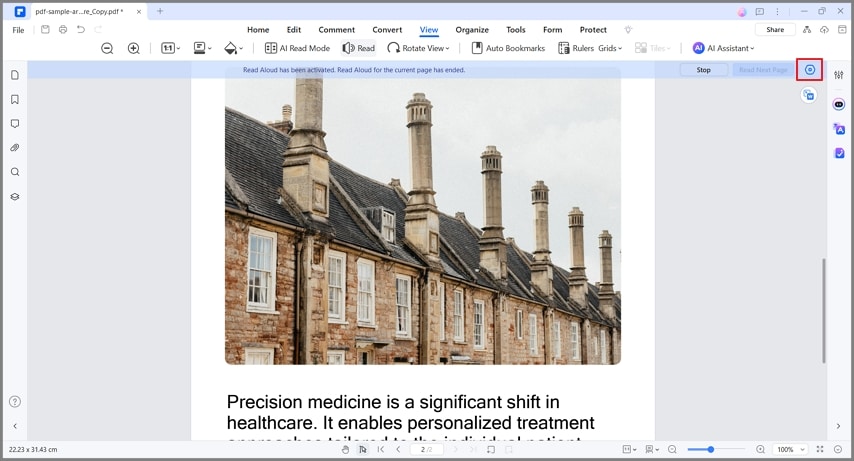Click the floating translate icon below settings
The height and width of the screenshot is (461, 854).
click(x=809, y=95)
